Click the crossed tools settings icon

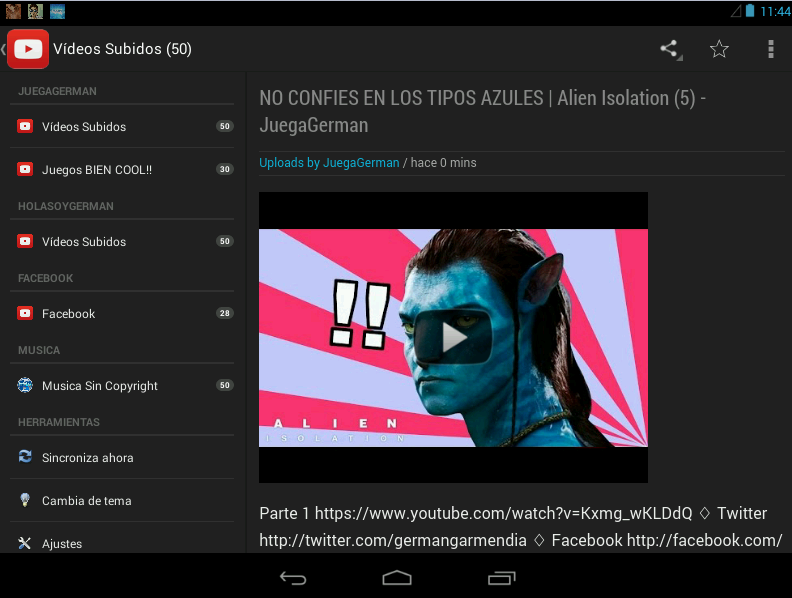click(24, 543)
